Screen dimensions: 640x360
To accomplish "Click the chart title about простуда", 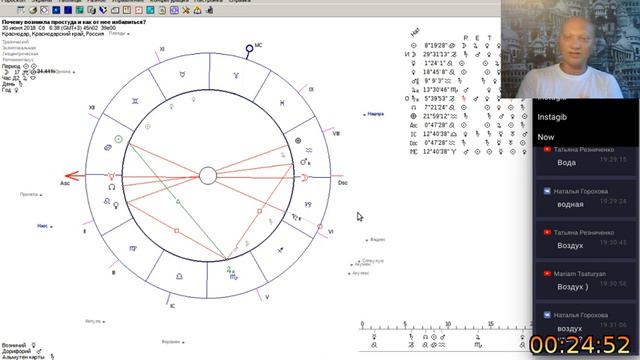I will [74, 22].
